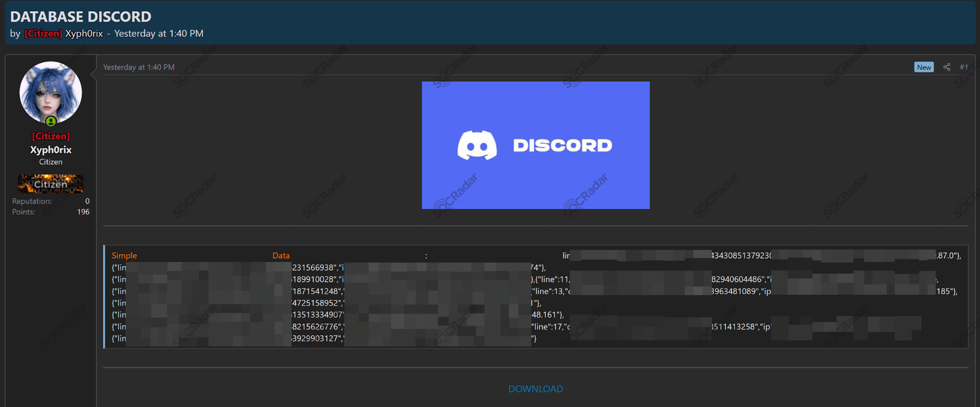This screenshot has width=980, height=407.
Task: Click the number 82940604486 in data
Action: pos(737,279)
